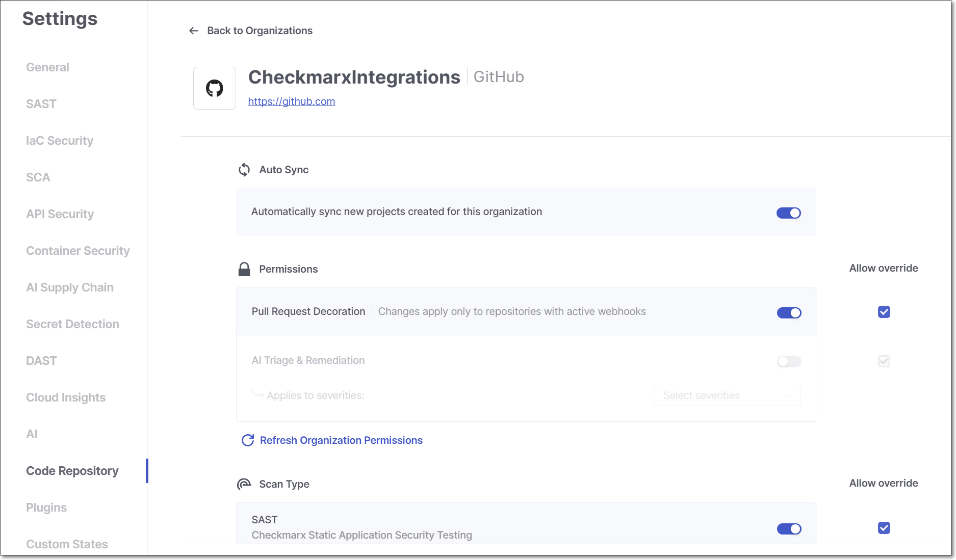This screenshot has width=956, height=560.
Task: Click the Auto Sync circular arrows icon
Action: 244,170
